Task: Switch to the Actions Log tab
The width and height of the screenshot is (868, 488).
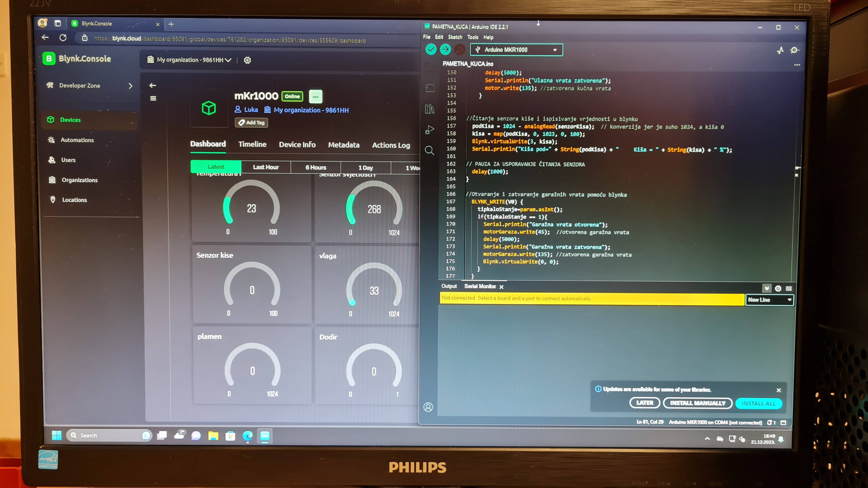Action: tap(391, 145)
